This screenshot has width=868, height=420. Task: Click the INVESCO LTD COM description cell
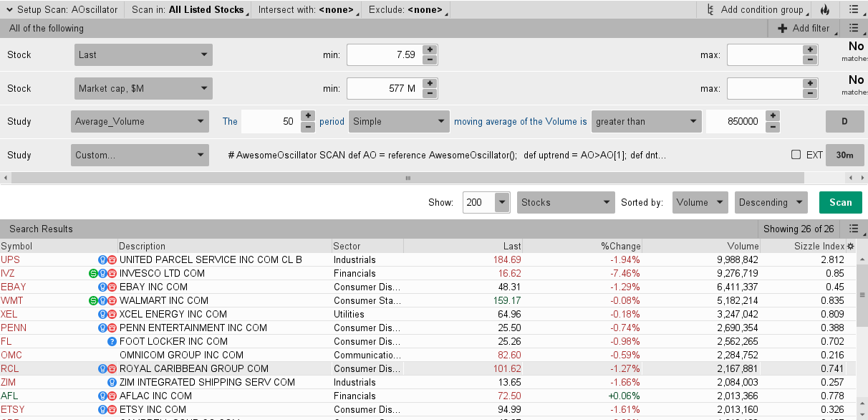pos(224,273)
